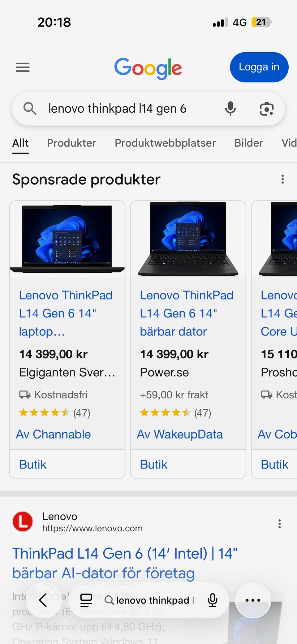
Task: Open Google Lens camera search
Action: [x=266, y=109]
